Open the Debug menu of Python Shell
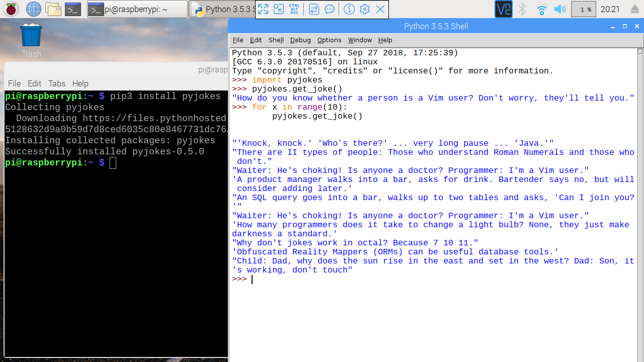 tap(300, 40)
